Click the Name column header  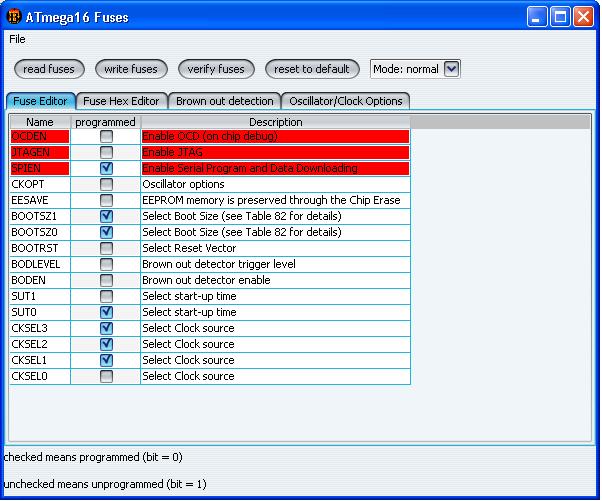tap(40, 122)
